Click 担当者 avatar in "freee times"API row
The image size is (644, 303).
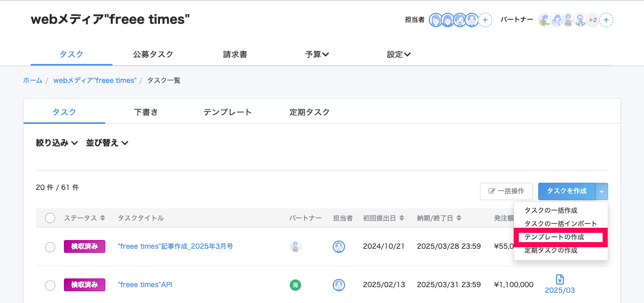tap(338, 285)
